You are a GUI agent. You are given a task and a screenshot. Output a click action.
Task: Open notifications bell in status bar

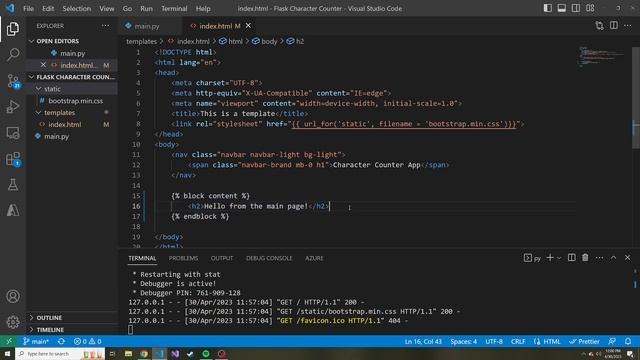628,341
